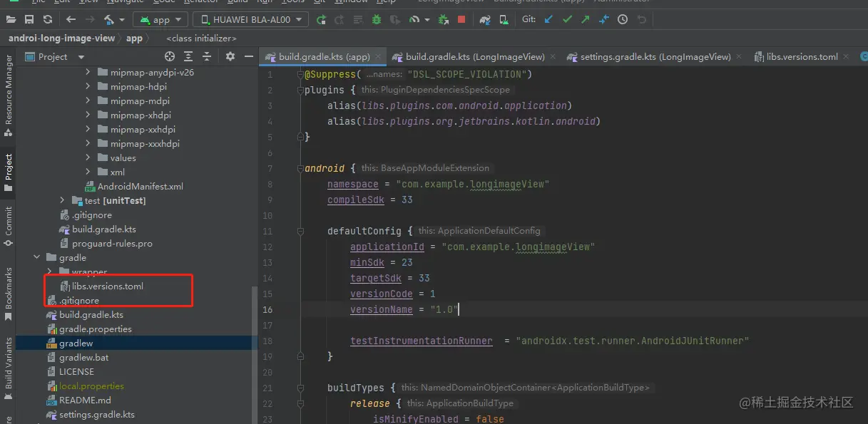Expand the mipmap-xxhdpi folder
This screenshot has height=424, width=868.
[x=88, y=129]
